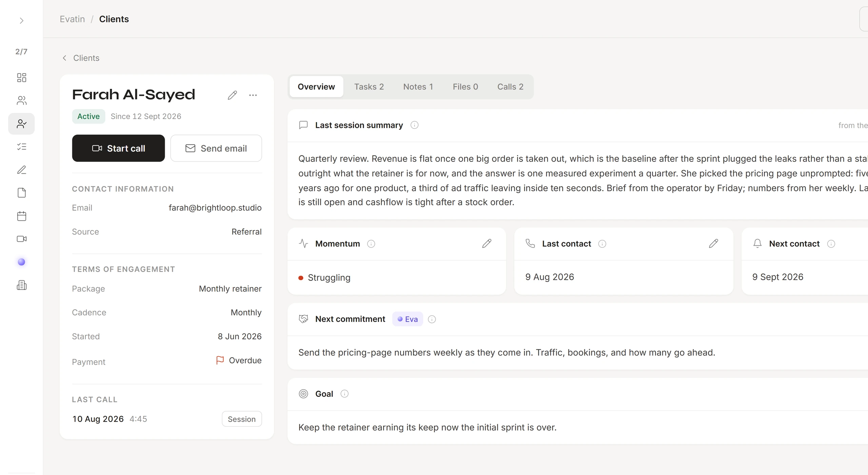Switch to the Files 0 tab
The height and width of the screenshot is (475, 868).
466,87
